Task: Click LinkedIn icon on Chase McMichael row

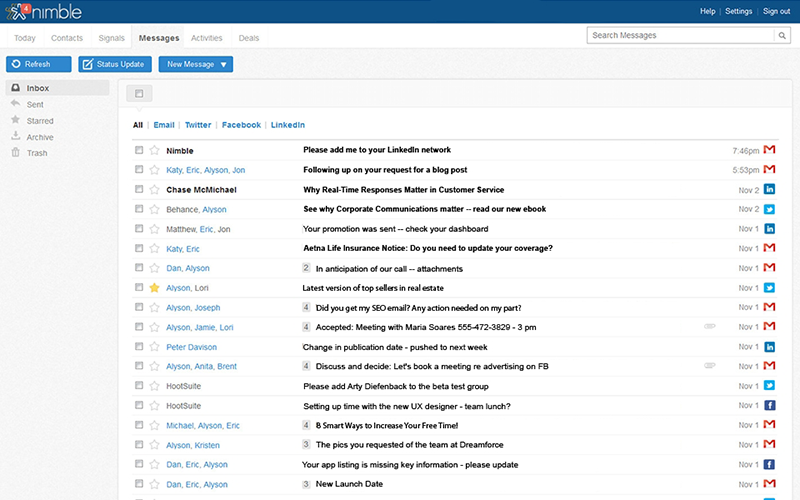Action: coord(769,189)
